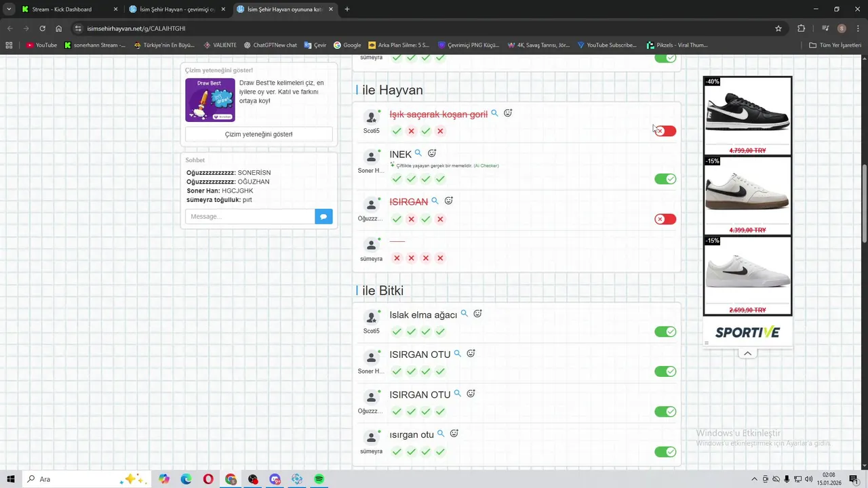
Task: Search sümeyra's lowercase 'ısırgan otu' answer
Action: pos(441,434)
